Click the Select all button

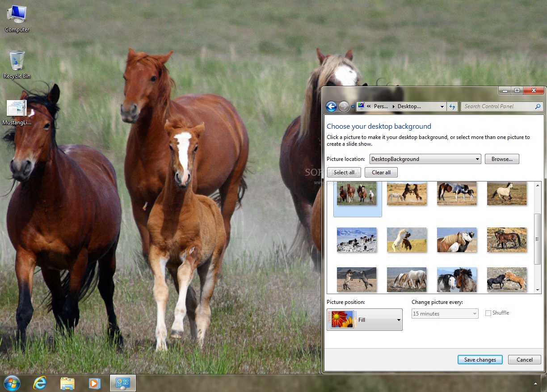coord(344,173)
